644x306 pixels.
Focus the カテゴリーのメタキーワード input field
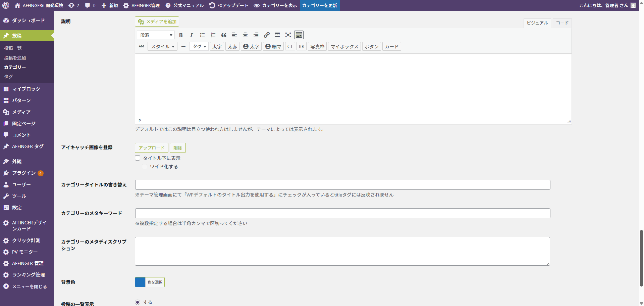342,213
